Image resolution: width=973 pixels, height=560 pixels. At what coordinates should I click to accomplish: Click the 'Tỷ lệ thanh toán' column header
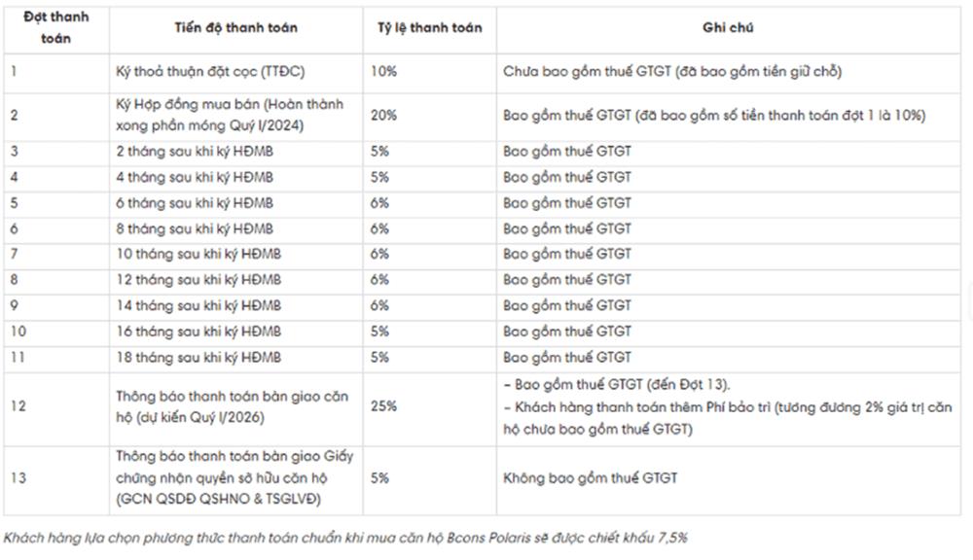click(x=429, y=28)
